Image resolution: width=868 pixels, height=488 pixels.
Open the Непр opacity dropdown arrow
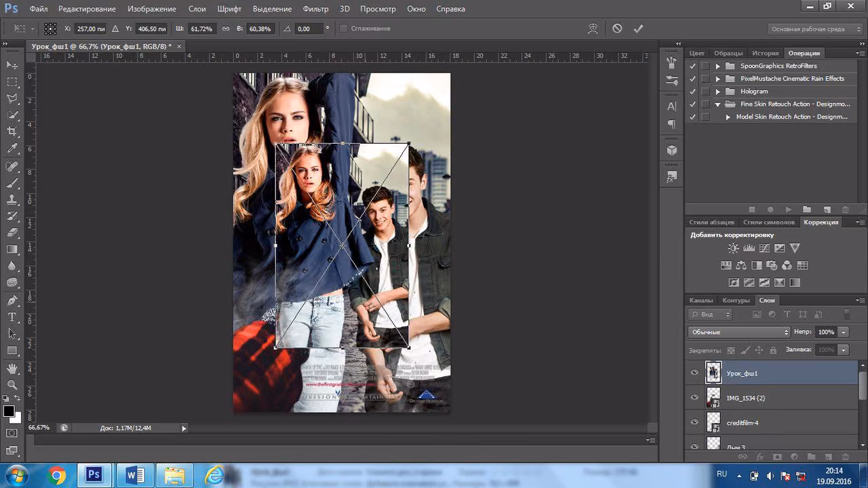point(844,332)
